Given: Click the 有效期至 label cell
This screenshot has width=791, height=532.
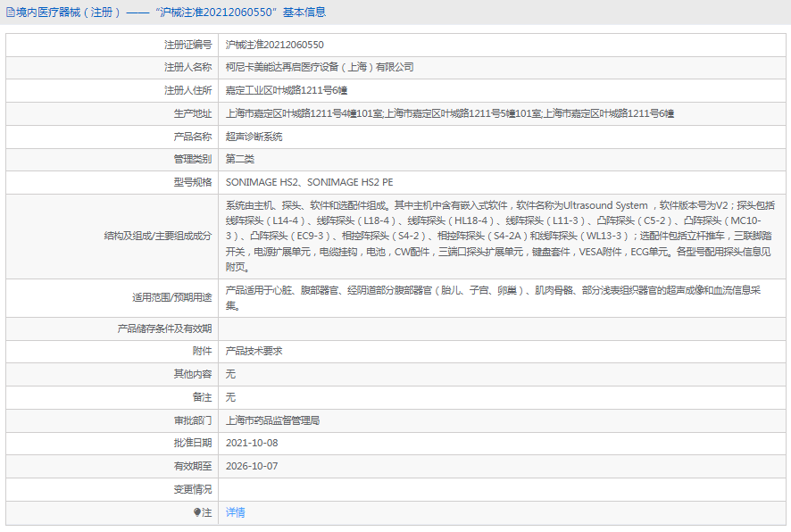Looking at the screenshot, I should (112, 467).
